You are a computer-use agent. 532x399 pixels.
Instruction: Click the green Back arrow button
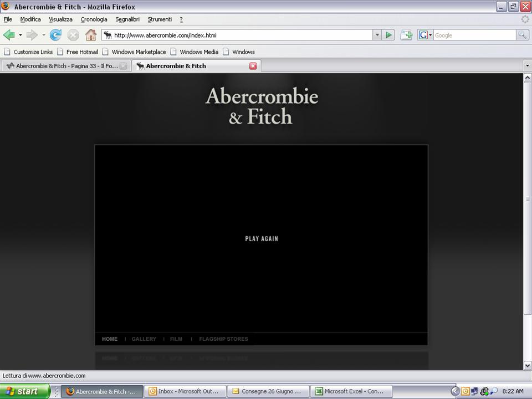click(x=9, y=35)
